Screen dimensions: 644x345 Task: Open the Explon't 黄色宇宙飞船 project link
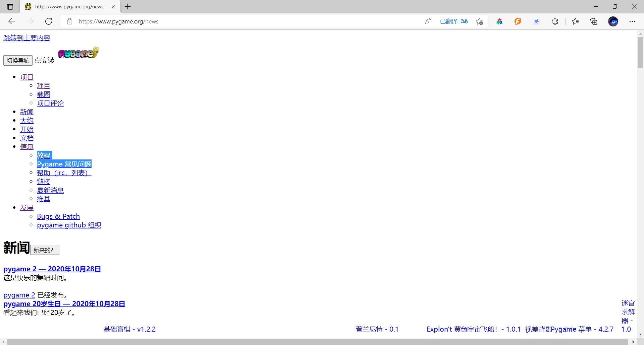473,329
